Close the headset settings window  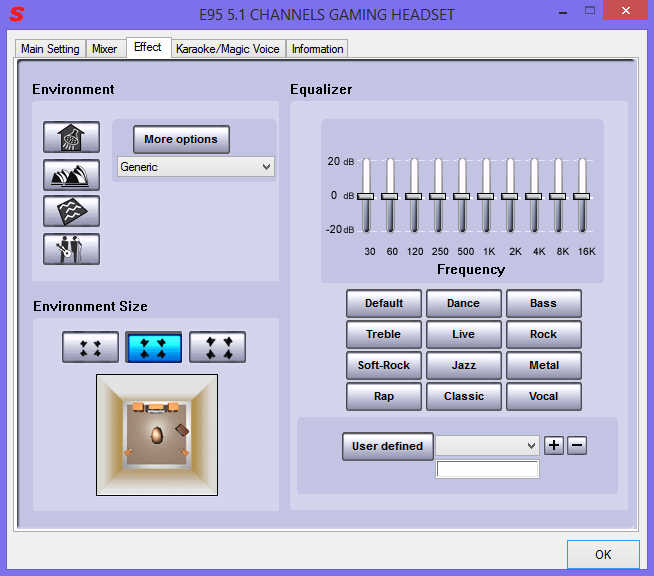click(626, 10)
